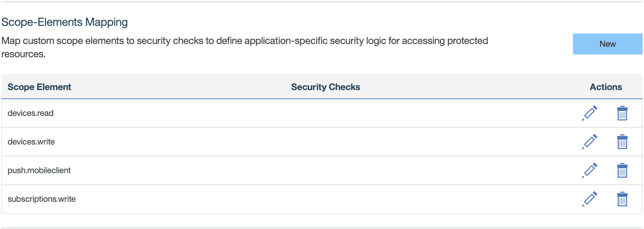Trash the subscriptions.write scope mapping
The image size is (644, 229).
pos(622,199)
